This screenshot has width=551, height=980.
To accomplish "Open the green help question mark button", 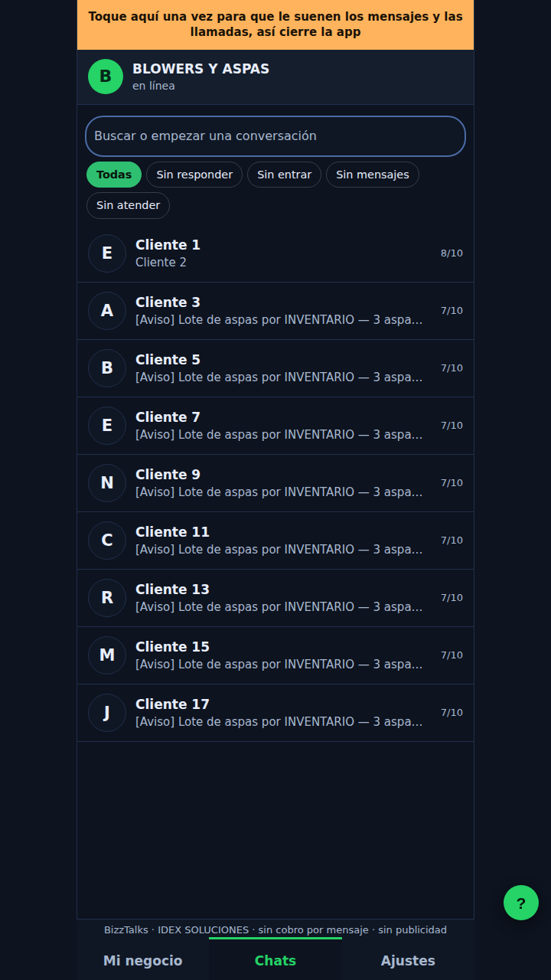I will 521,903.
